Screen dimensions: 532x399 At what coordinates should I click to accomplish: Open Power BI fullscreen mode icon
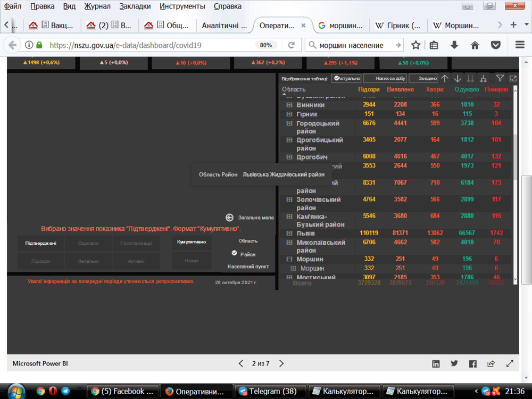[510, 364]
